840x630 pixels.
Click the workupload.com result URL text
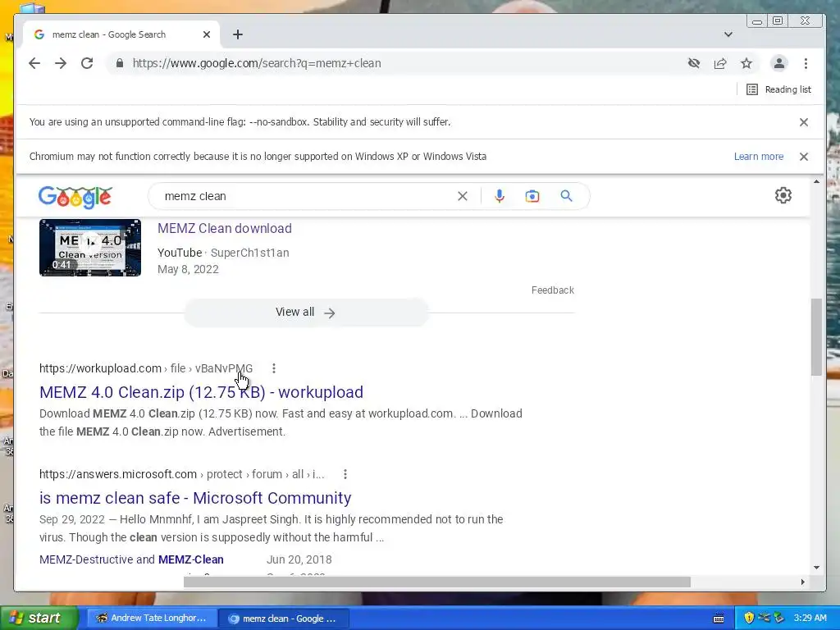point(146,368)
